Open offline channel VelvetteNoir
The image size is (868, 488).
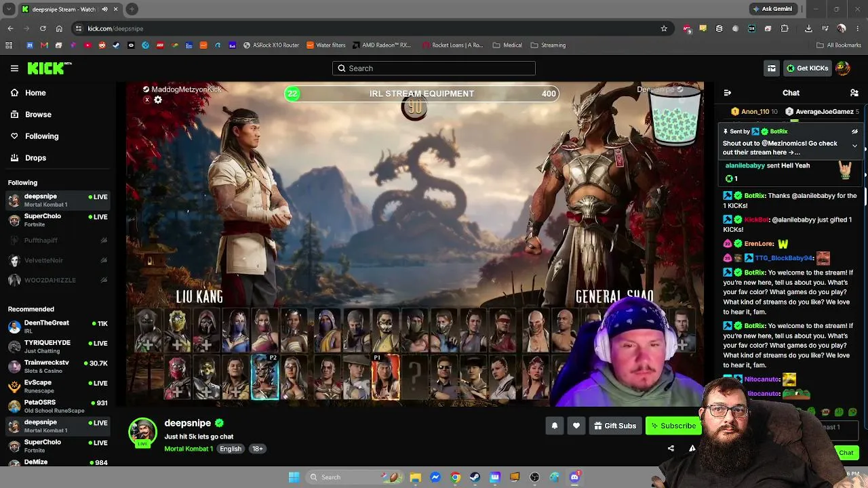coord(58,260)
